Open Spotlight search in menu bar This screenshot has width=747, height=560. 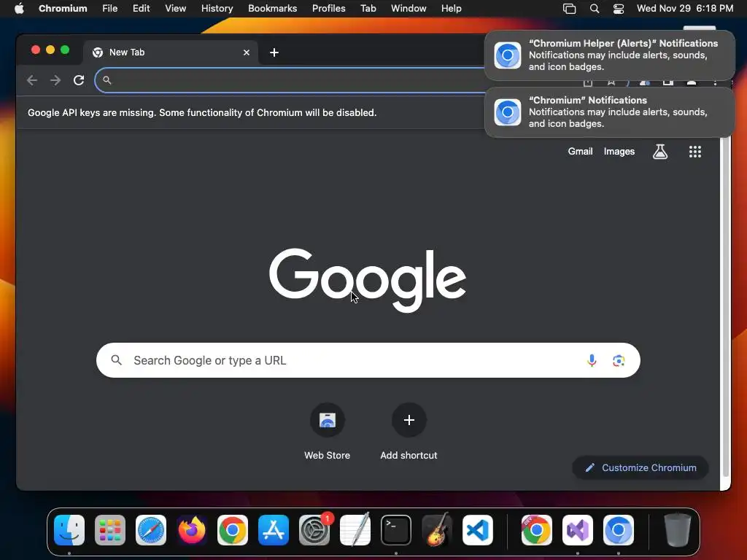coord(594,9)
